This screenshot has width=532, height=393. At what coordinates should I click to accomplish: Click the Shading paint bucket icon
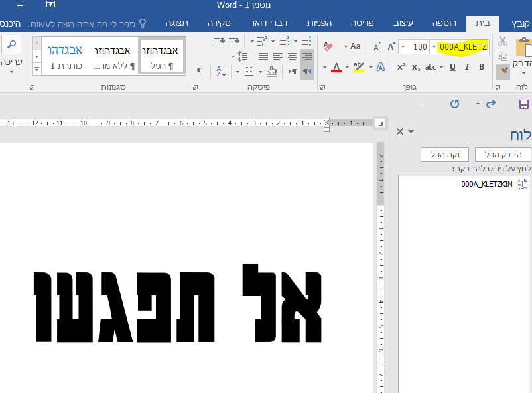pos(272,71)
